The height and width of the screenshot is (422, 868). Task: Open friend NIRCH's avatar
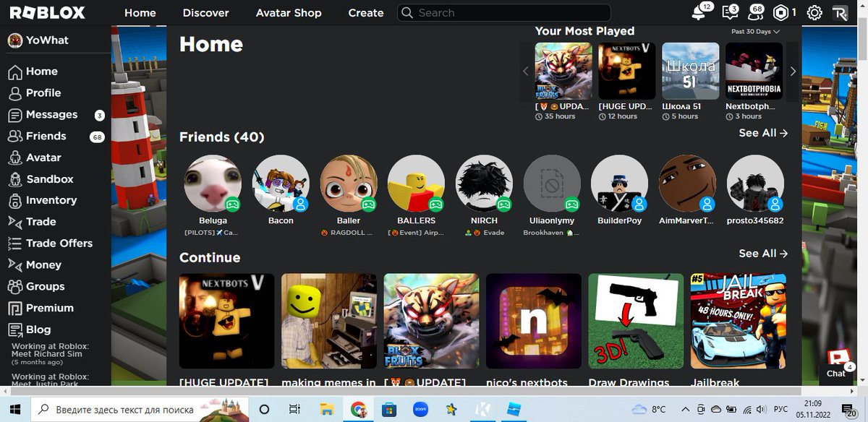pyautogui.click(x=484, y=184)
